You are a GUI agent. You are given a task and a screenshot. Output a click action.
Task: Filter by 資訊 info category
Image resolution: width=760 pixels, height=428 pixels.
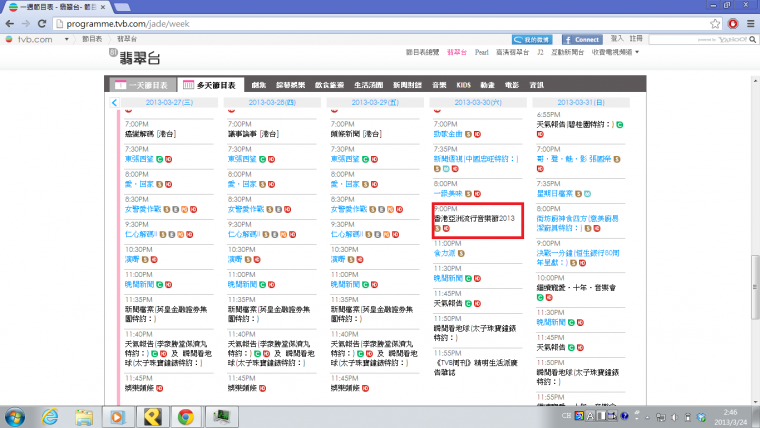point(537,85)
